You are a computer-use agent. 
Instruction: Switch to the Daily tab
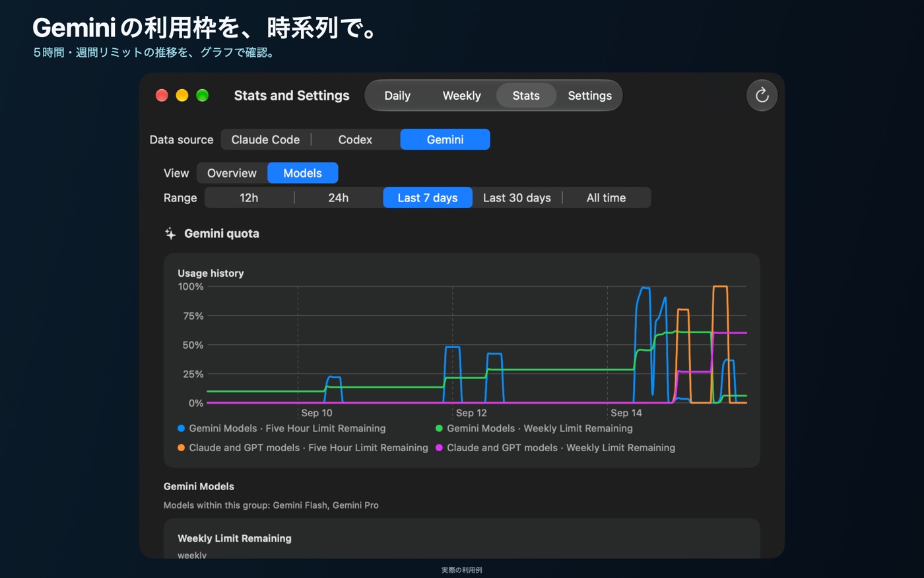(397, 96)
